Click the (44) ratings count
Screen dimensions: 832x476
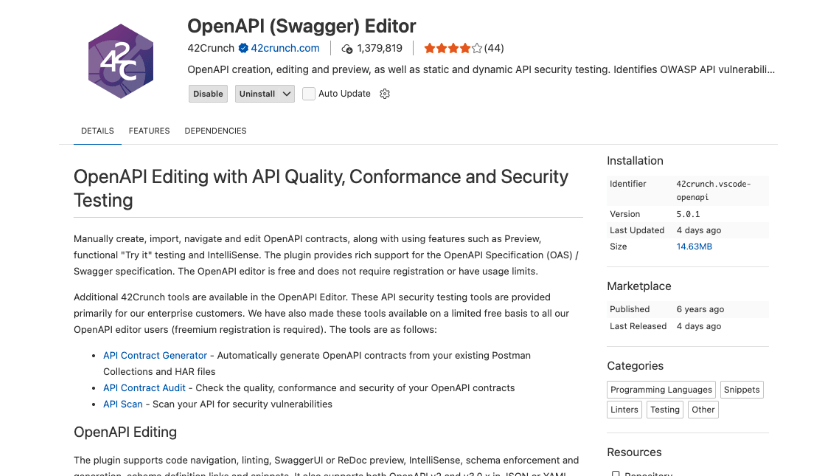[x=494, y=48]
